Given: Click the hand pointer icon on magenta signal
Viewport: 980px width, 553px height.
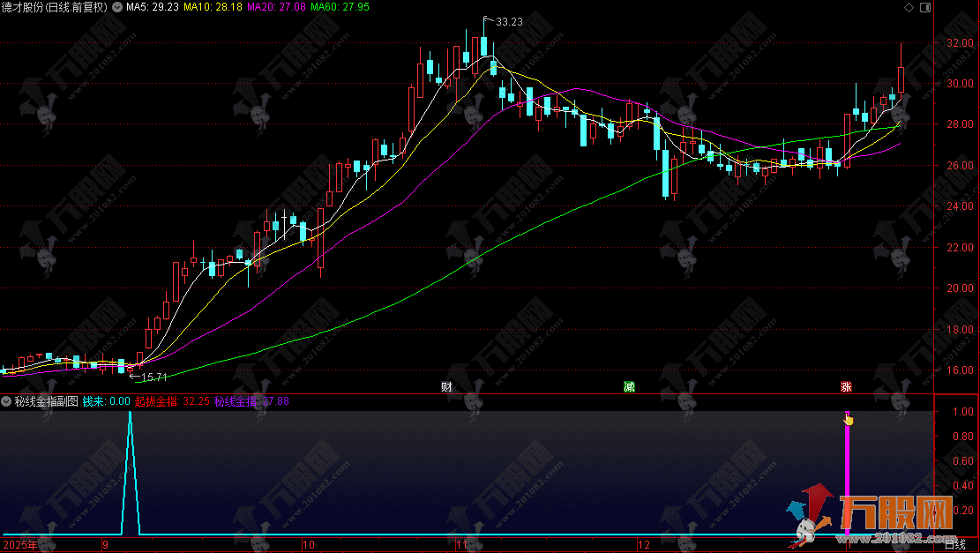Looking at the screenshot, I should coord(849,419).
